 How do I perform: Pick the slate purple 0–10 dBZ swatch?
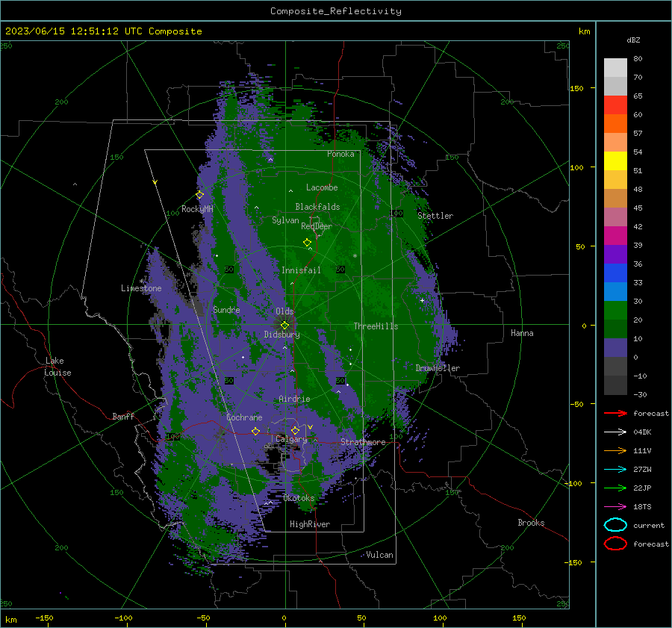tap(615, 348)
